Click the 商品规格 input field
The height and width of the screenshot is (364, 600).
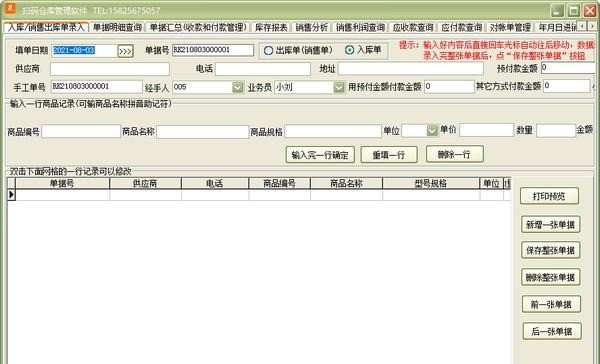point(333,131)
